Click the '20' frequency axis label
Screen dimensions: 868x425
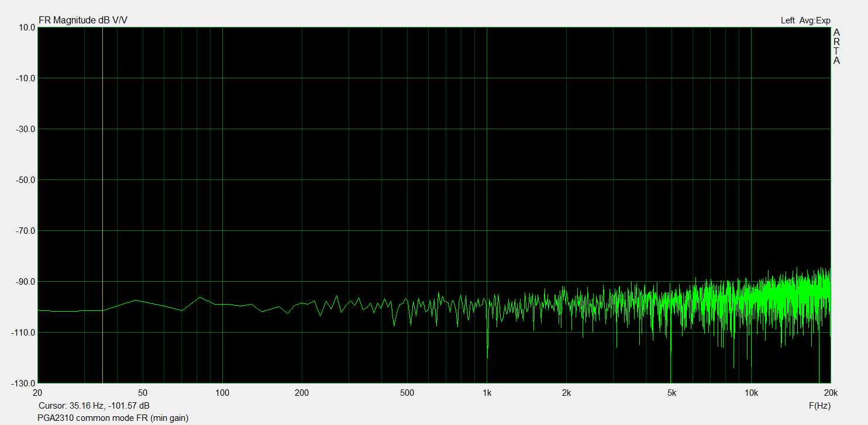coord(38,392)
